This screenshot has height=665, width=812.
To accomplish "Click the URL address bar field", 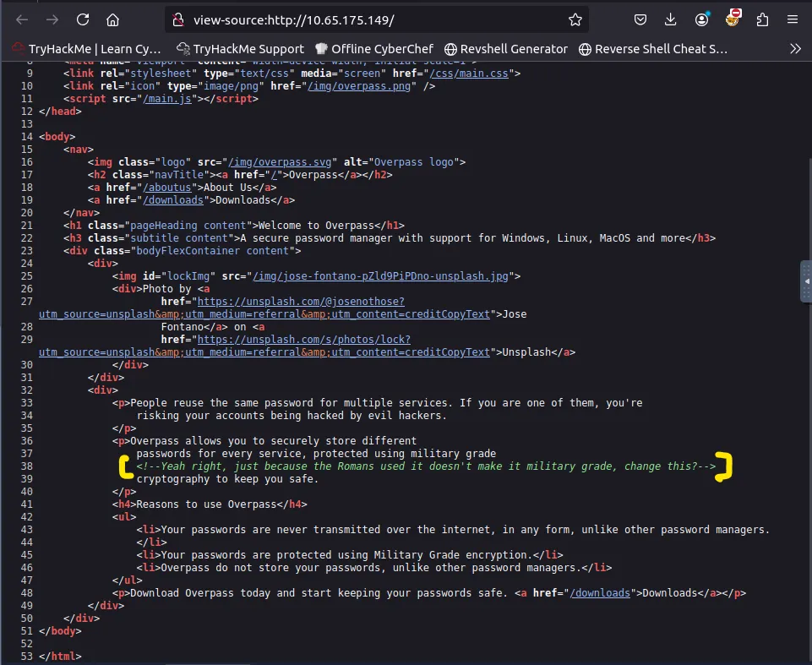I will click(372, 19).
